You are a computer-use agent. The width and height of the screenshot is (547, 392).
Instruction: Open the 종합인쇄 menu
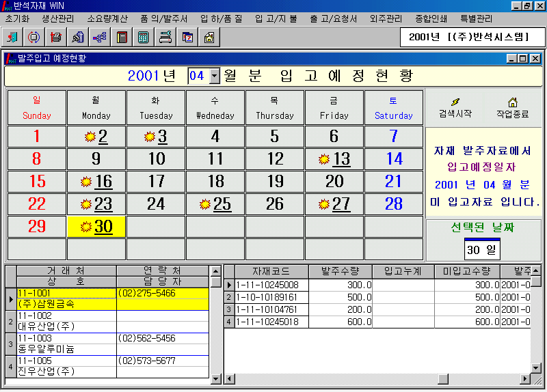[431, 18]
